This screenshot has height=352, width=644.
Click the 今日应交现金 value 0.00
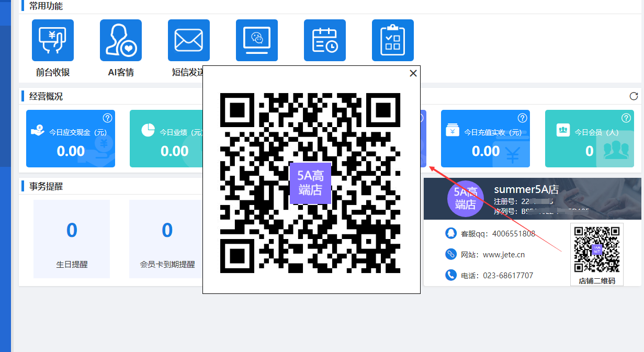(71, 151)
